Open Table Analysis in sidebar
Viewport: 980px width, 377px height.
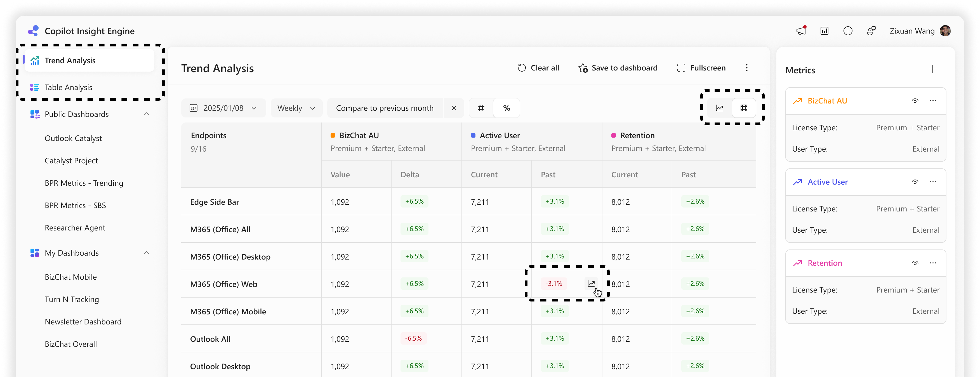pyautogui.click(x=69, y=88)
